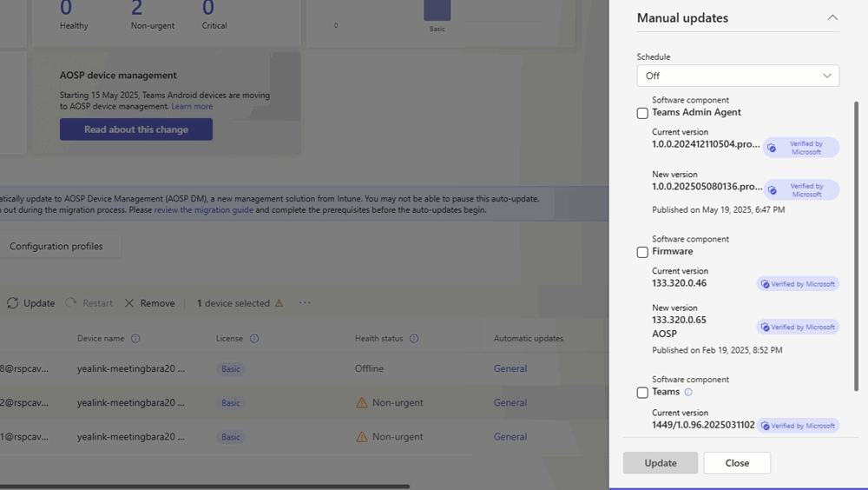Sort by the Automatic updates column header

529,338
